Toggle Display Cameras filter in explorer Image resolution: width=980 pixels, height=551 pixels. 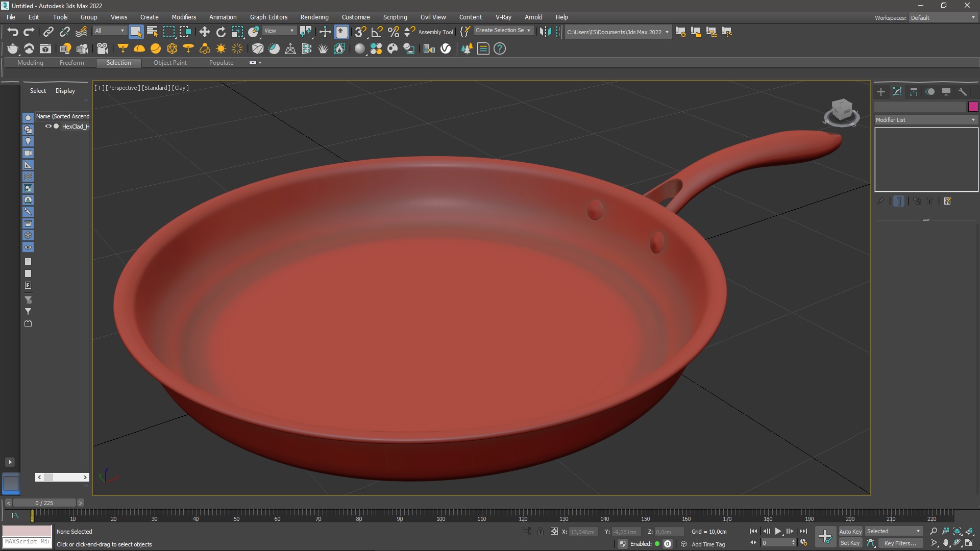click(x=28, y=153)
